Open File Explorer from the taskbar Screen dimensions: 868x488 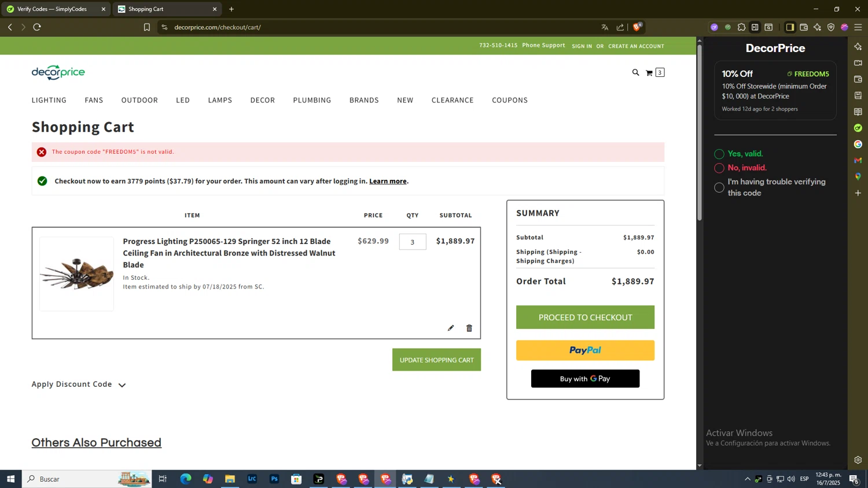click(x=230, y=479)
